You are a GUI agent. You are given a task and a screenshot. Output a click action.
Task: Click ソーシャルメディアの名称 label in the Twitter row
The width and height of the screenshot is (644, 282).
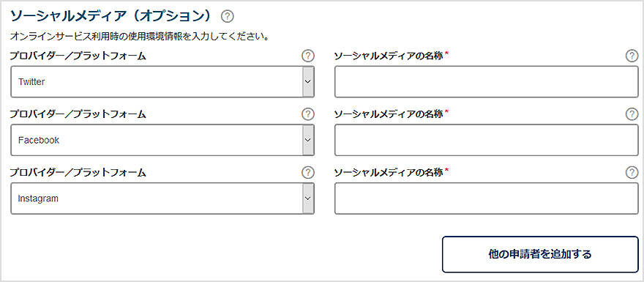389,56
